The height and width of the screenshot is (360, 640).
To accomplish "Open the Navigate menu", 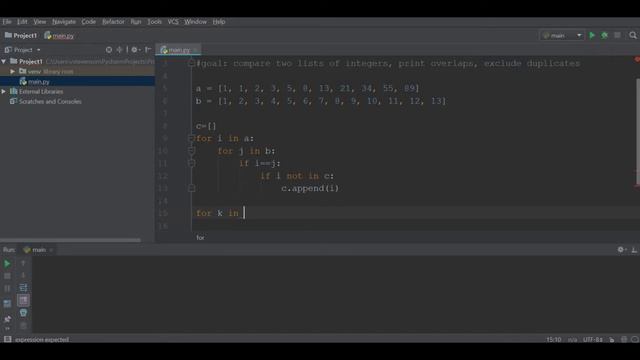I will 64,22.
